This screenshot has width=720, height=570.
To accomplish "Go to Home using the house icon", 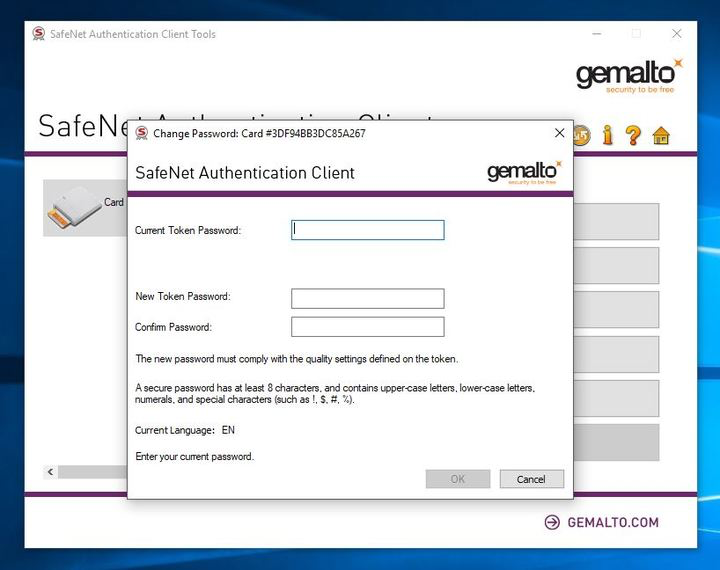I will [x=660, y=135].
